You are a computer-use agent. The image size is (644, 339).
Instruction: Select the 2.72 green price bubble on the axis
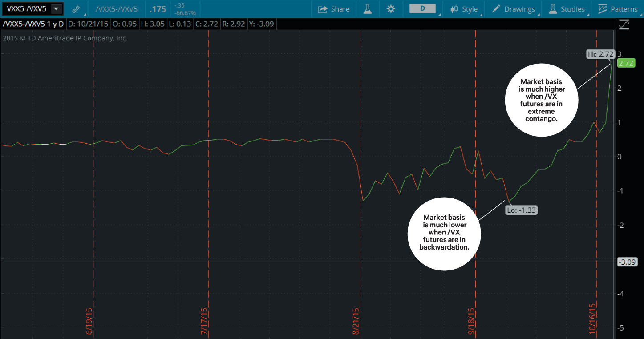[626, 63]
